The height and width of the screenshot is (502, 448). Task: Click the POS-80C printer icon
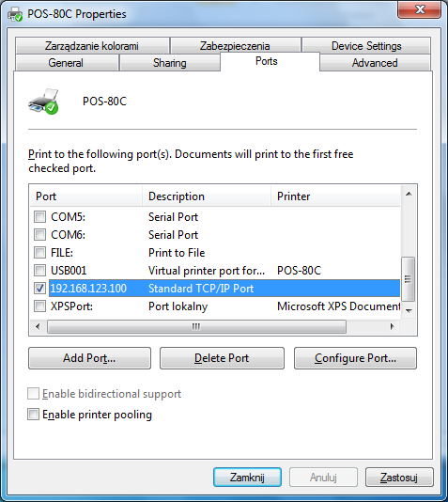[43, 102]
